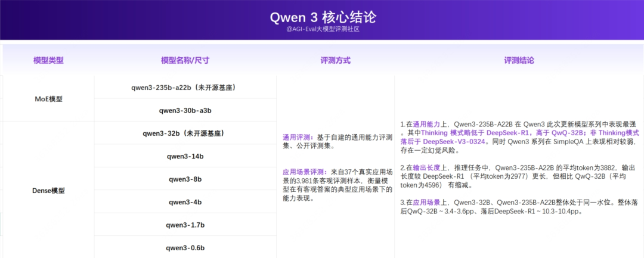This screenshot has height=258, width=644.
Task: Select the "qwen3-30b-a3b" row
Action: tap(185, 110)
